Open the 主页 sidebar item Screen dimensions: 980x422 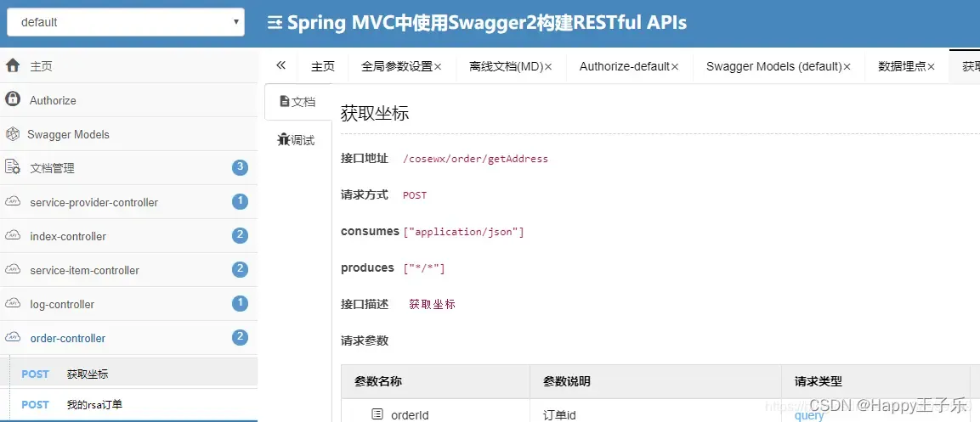click(128, 66)
